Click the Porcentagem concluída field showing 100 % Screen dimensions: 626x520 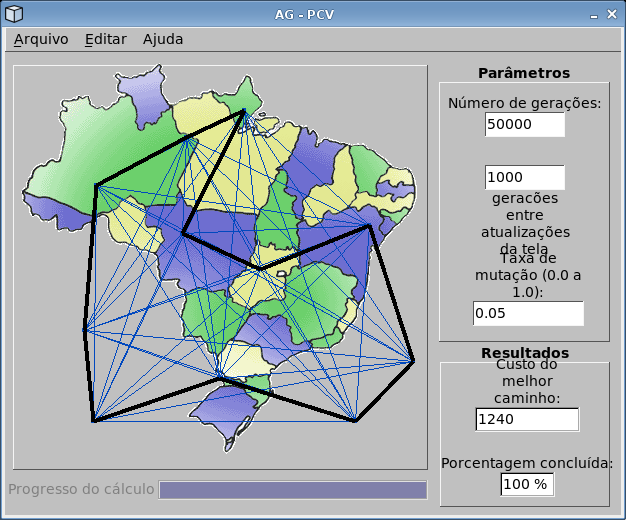coord(527,484)
